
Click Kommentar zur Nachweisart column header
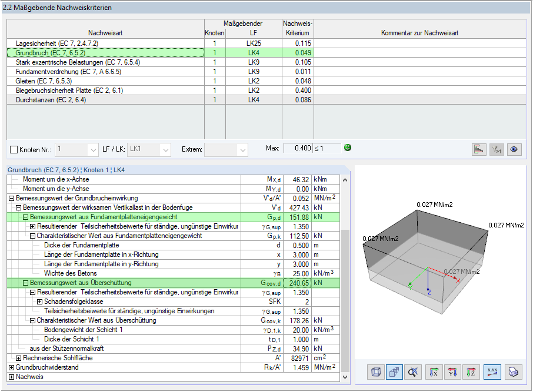tap(420, 29)
